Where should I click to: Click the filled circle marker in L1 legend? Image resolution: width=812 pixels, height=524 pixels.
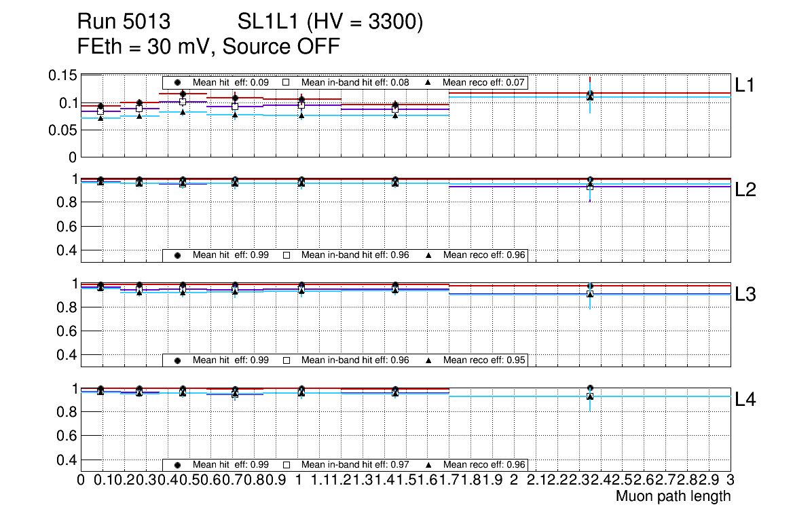coord(177,82)
